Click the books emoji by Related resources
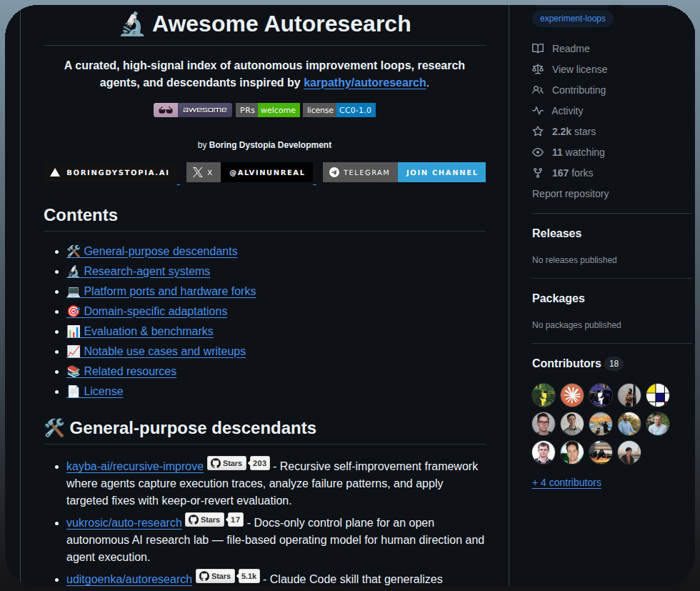Viewport: 700px width, 591px height. (x=73, y=371)
